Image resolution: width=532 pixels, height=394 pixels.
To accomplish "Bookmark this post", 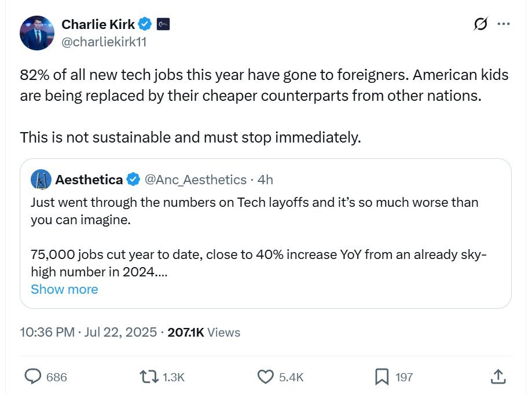I will pos(381,377).
